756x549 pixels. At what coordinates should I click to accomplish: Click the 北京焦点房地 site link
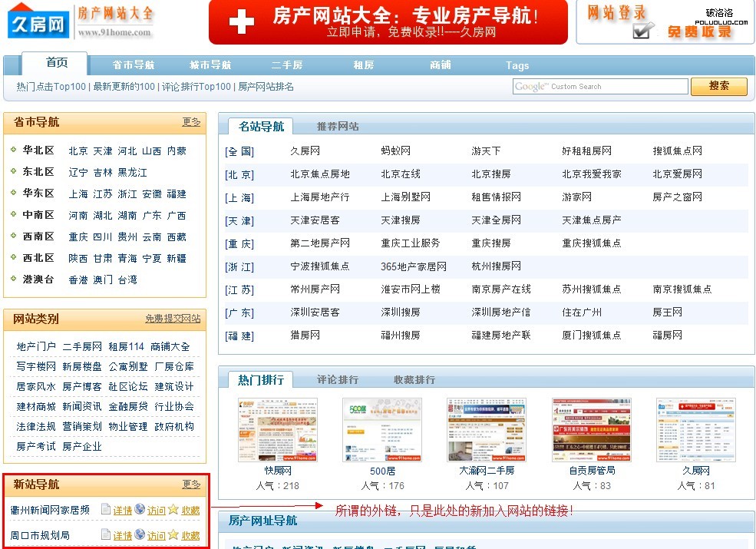(319, 174)
